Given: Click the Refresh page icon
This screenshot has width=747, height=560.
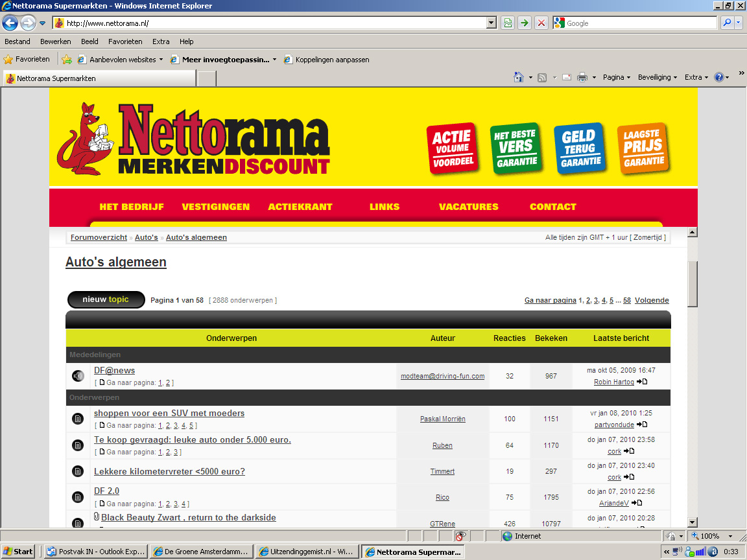Looking at the screenshot, I should 525,23.
